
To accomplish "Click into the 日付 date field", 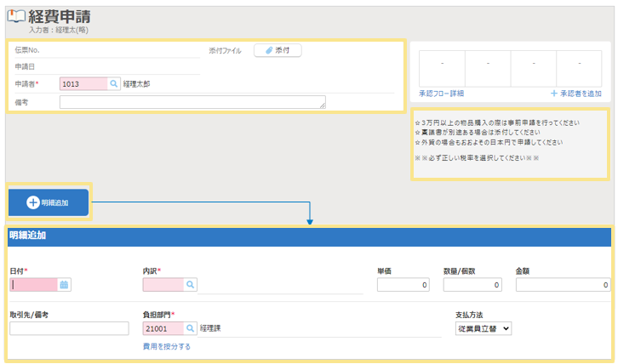I will point(34,285).
